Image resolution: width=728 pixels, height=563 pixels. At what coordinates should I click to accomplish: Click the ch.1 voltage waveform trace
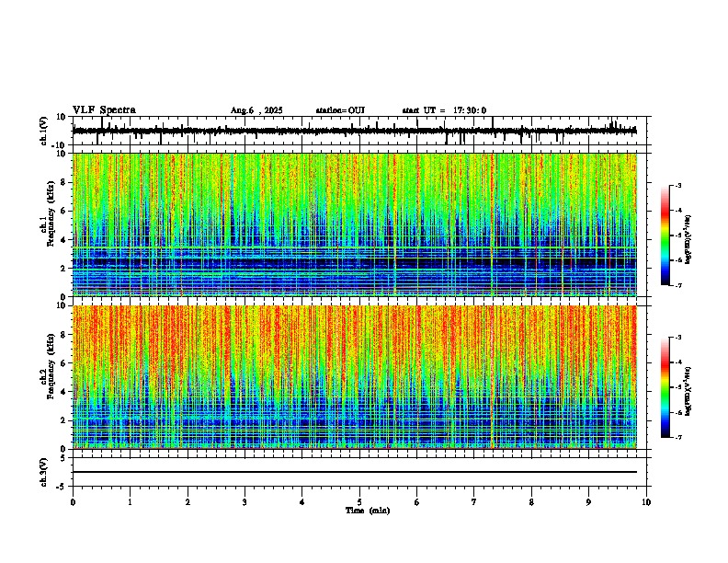[354, 131]
